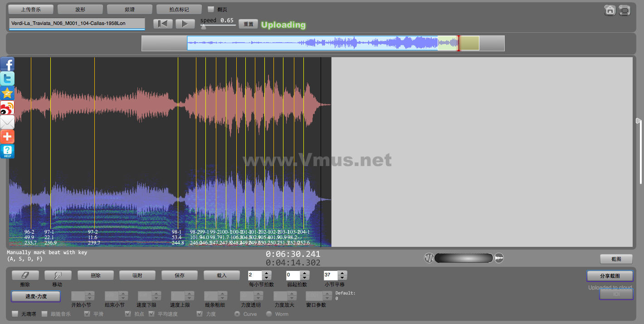
Task: Click the IOI button
Action: pyautogui.click(x=616, y=295)
